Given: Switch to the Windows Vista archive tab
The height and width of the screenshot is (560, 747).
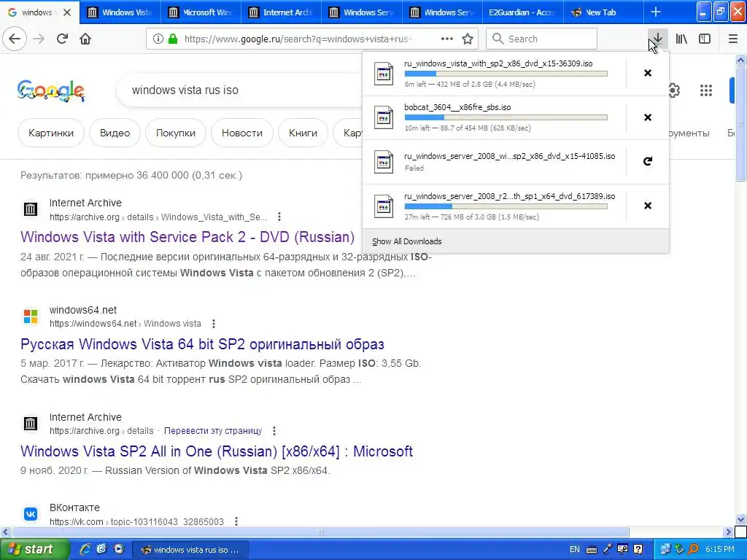Looking at the screenshot, I should pyautogui.click(x=120, y=12).
